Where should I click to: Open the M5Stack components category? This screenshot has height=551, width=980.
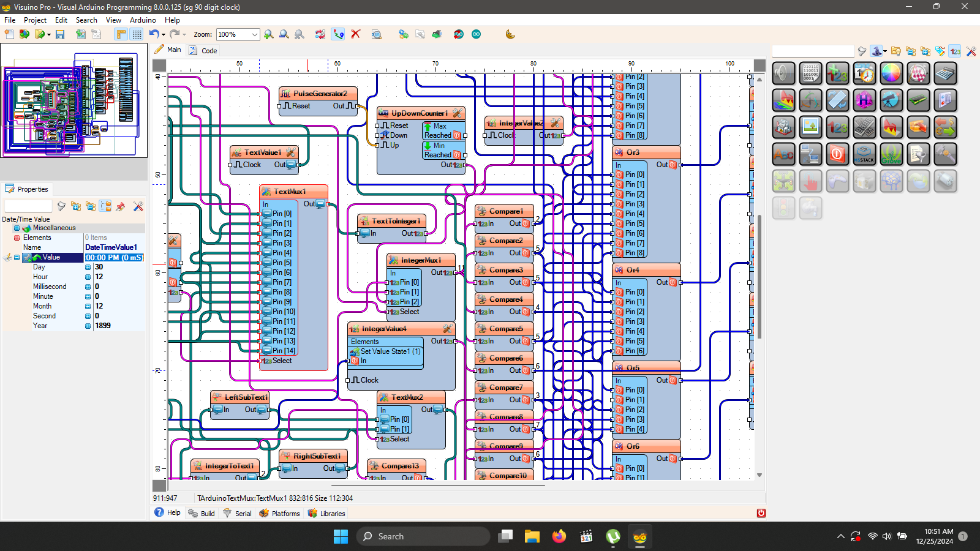coord(864,154)
